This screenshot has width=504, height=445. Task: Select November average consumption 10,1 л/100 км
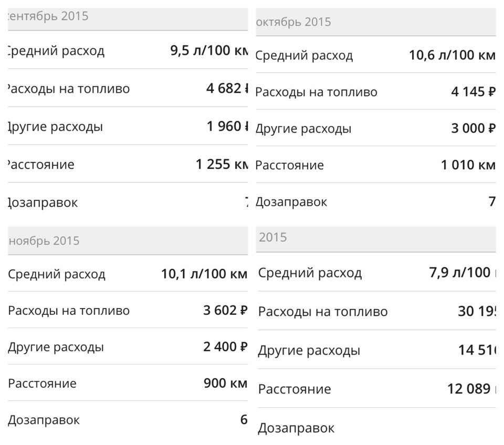tap(128, 274)
